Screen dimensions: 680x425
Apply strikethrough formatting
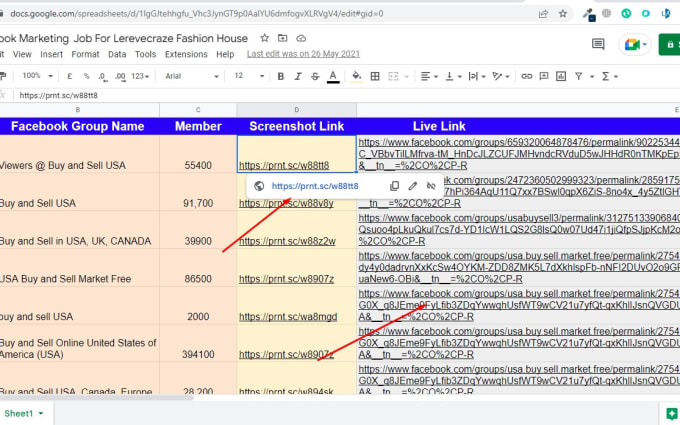coord(315,76)
